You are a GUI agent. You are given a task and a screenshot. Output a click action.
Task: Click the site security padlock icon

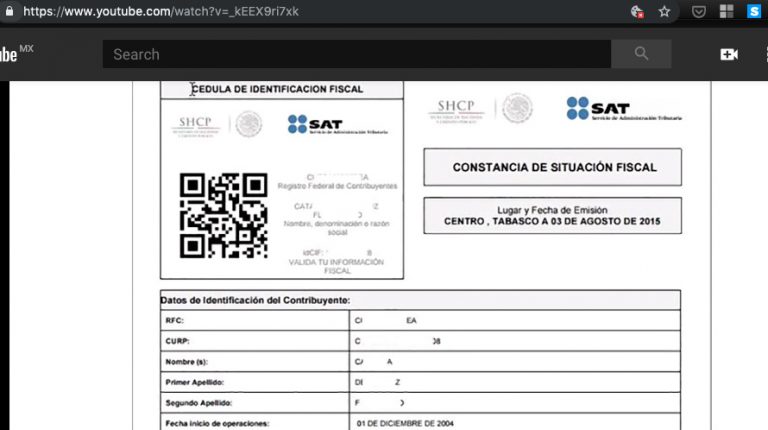(x=10, y=12)
